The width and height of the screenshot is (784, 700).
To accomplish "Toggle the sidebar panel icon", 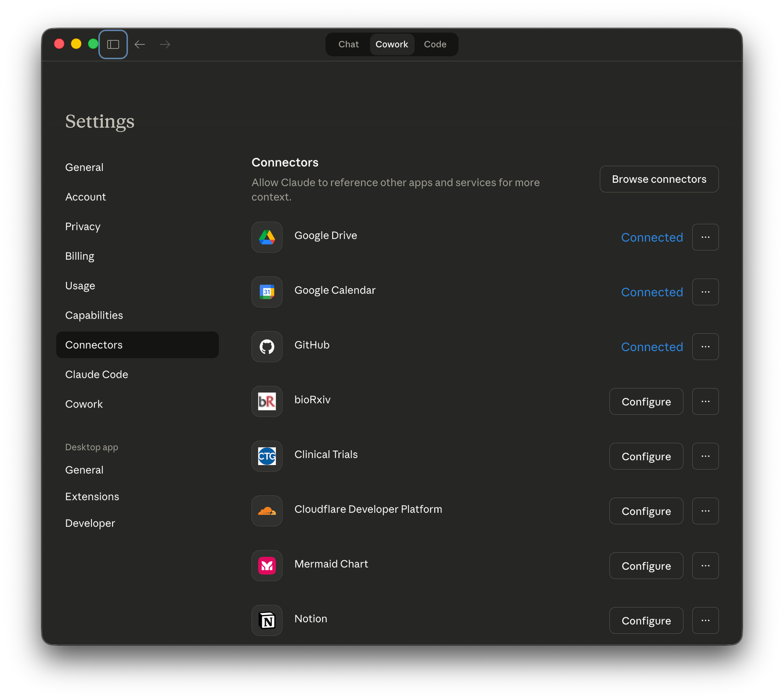I will click(x=113, y=44).
